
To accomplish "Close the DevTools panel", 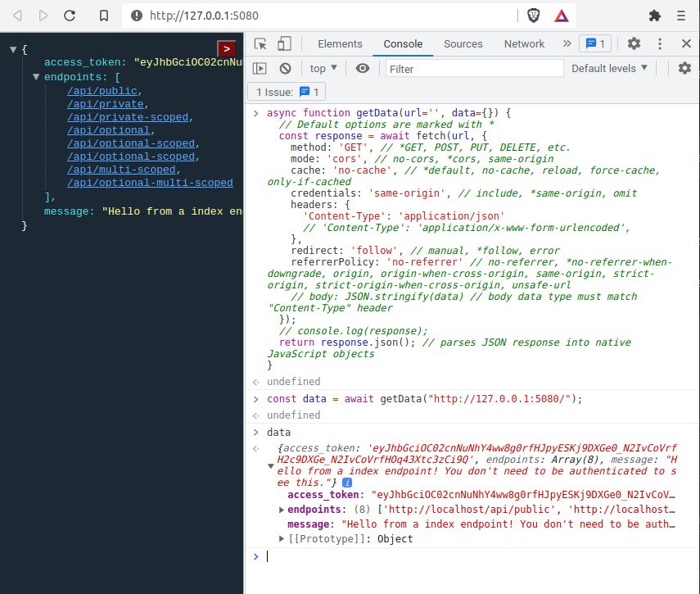I will coord(686,43).
